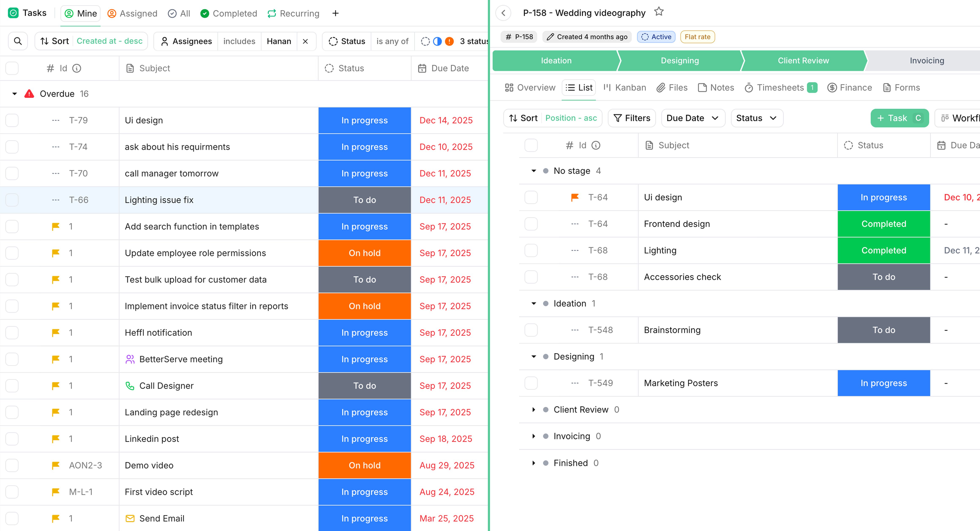This screenshot has height=531, width=980.
Task: Click the Id info icon in tasks header
Action: pyautogui.click(x=77, y=68)
